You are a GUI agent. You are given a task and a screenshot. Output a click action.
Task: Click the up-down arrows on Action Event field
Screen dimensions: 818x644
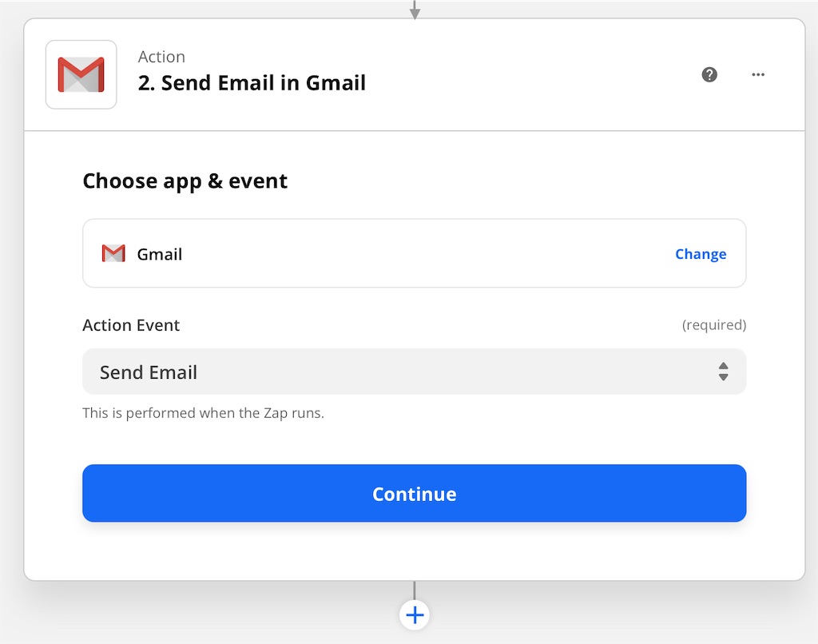[x=723, y=372]
